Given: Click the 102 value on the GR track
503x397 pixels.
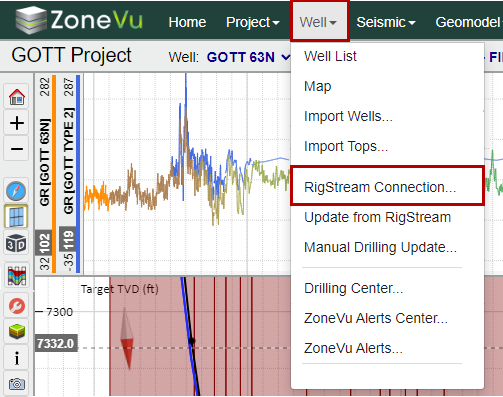Looking at the screenshot, I should click(x=44, y=242).
